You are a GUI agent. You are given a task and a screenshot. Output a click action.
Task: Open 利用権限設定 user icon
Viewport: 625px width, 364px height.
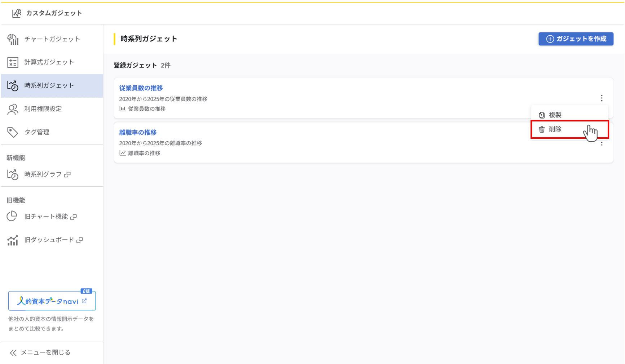(x=13, y=109)
